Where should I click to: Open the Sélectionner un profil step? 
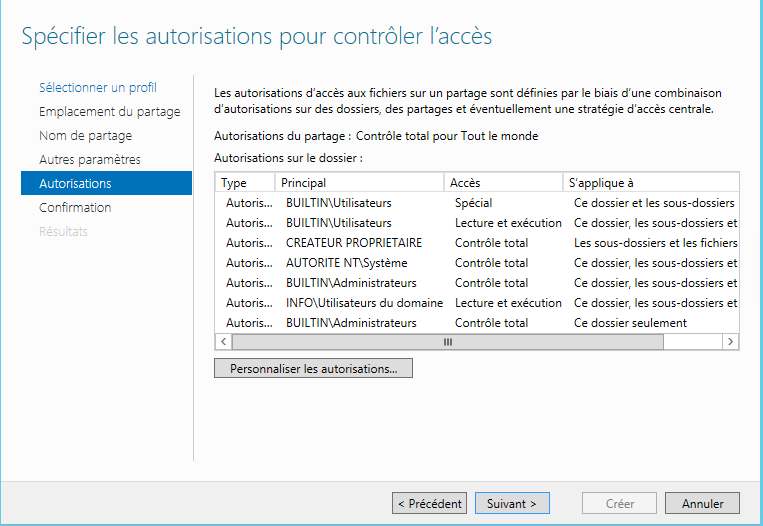coord(98,88)
